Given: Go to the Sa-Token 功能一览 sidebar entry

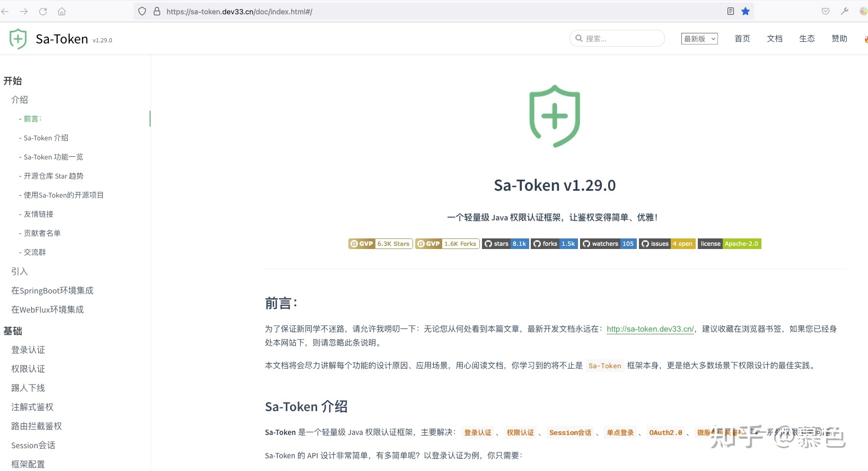Looking at the screenshot, I should [53, 157].
